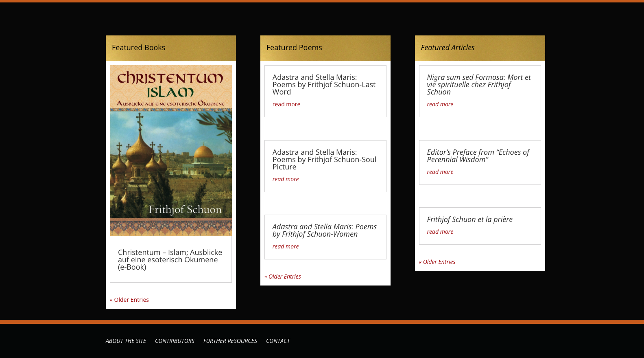
Task: Click the Featured Poems section heading
Action: click(294, 48)
